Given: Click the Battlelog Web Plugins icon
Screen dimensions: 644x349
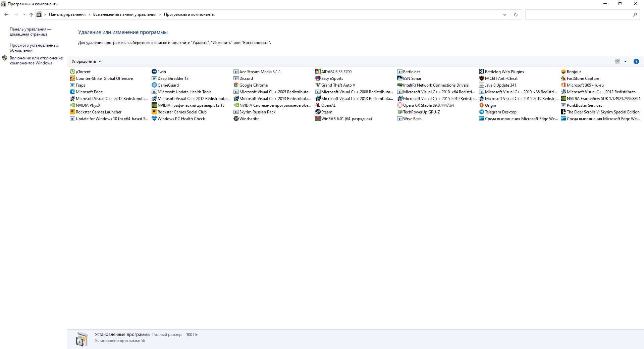Looking at the screenshot, I should pyautogui.click(x=481, y=72).
